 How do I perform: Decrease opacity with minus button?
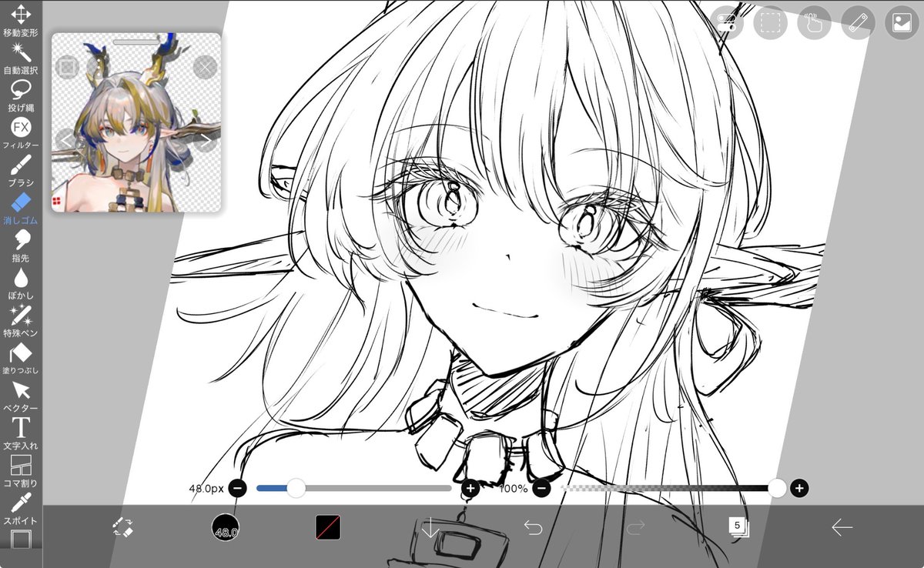542,488
